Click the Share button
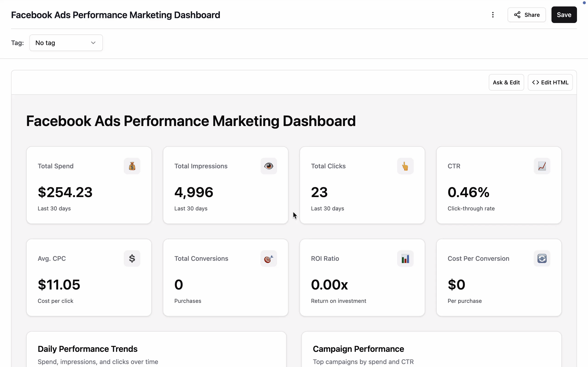The height and width of the screenshot is (367, 588). point(527,15)
